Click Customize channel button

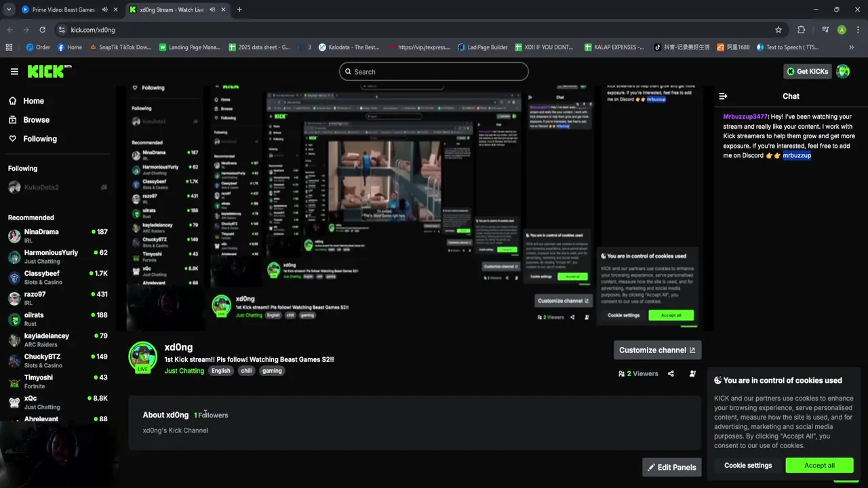pos(657,350)
